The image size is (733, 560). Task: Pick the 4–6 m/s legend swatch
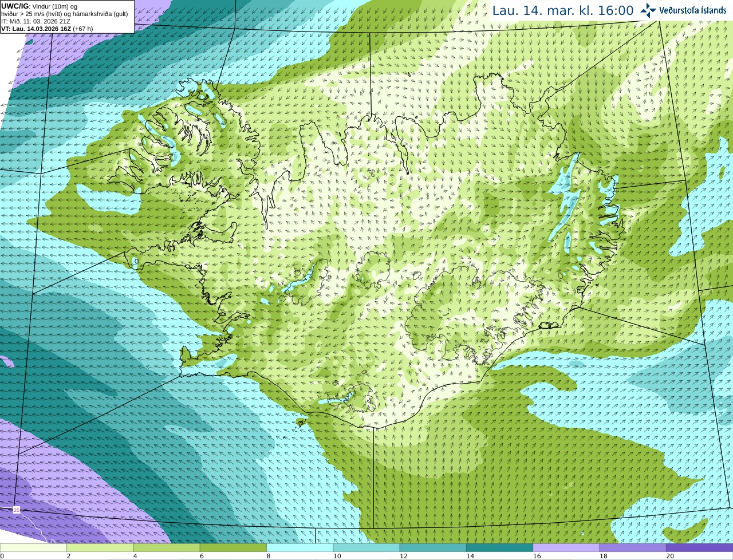click(x=167, y=548)
